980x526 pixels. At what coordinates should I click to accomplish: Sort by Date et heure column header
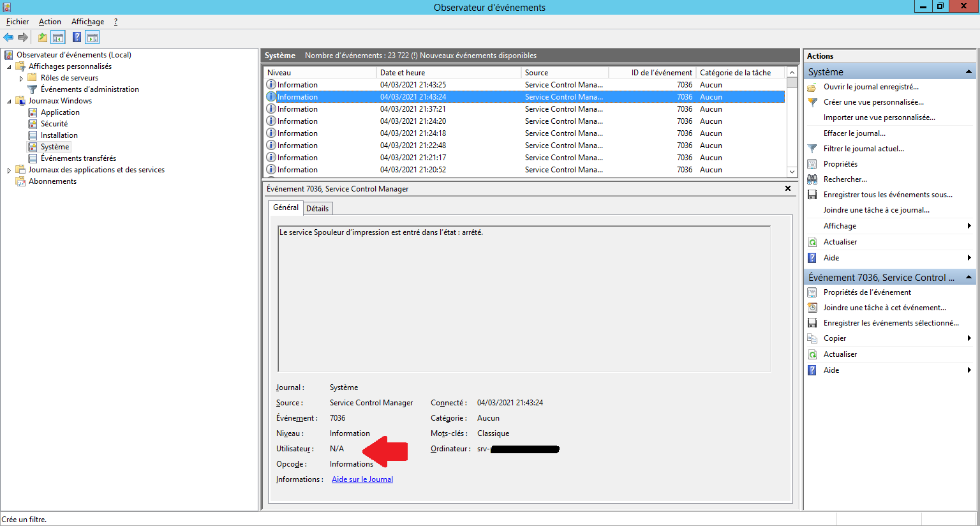[449, 73]
